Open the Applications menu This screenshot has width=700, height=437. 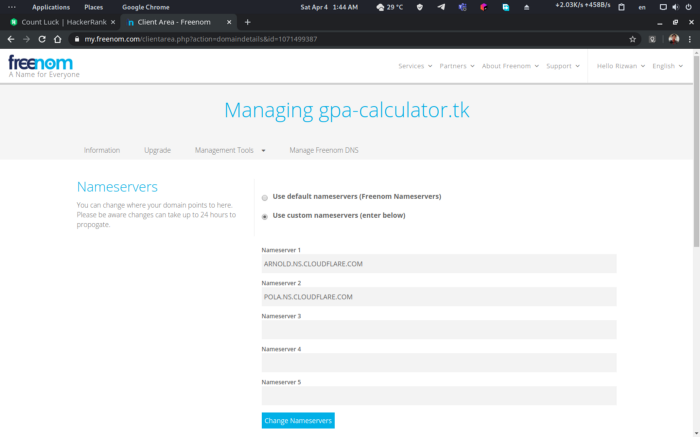tap(51, 7)
